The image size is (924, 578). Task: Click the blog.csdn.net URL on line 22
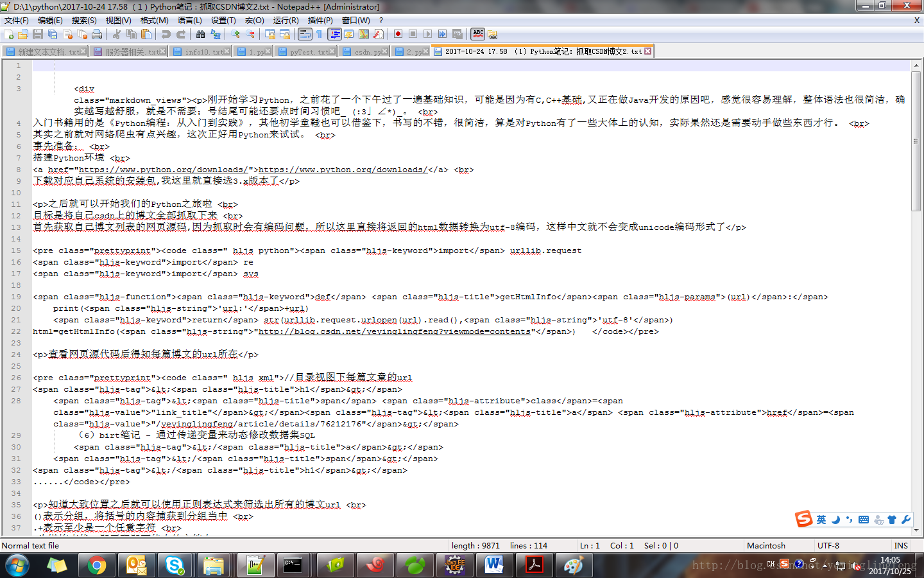394,331
